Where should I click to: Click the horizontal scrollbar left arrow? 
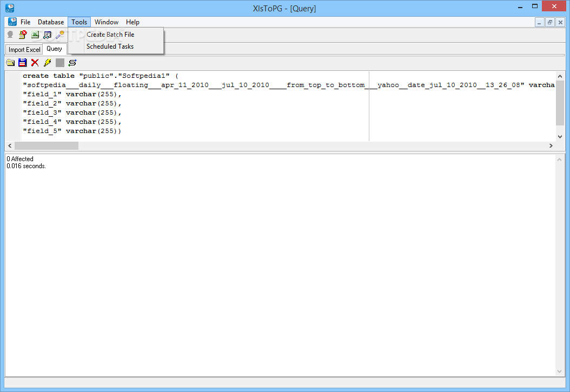[x=10, y=145]
